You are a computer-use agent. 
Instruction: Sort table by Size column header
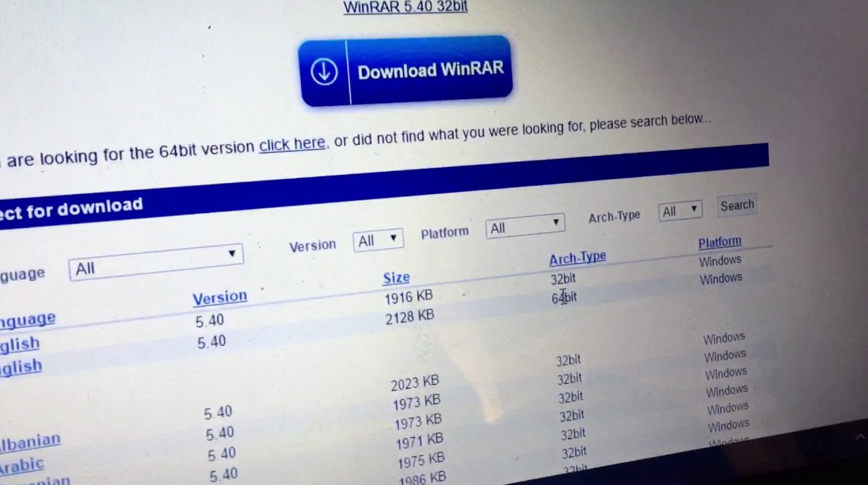[396, 277]
